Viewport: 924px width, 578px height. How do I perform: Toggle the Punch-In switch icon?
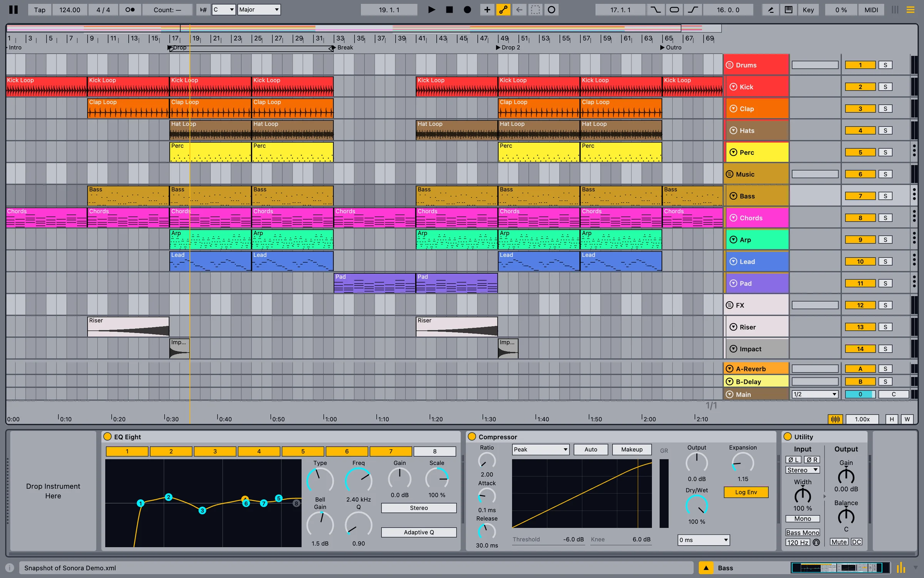(x=656, y=10)
